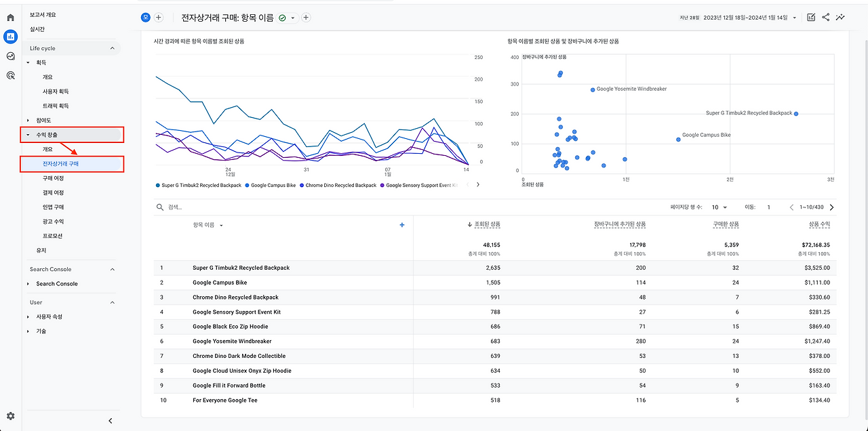Viewport: 868px width, 431px height.
Task: Add a comparison with plus icon
Action: [159, 17]
